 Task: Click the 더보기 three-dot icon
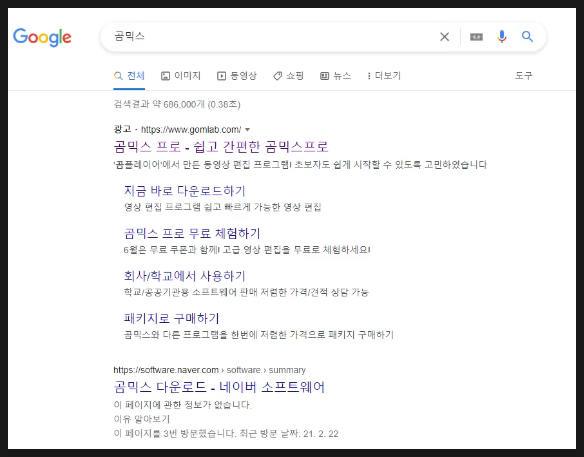pyautogui.click(x=369, y=76)
